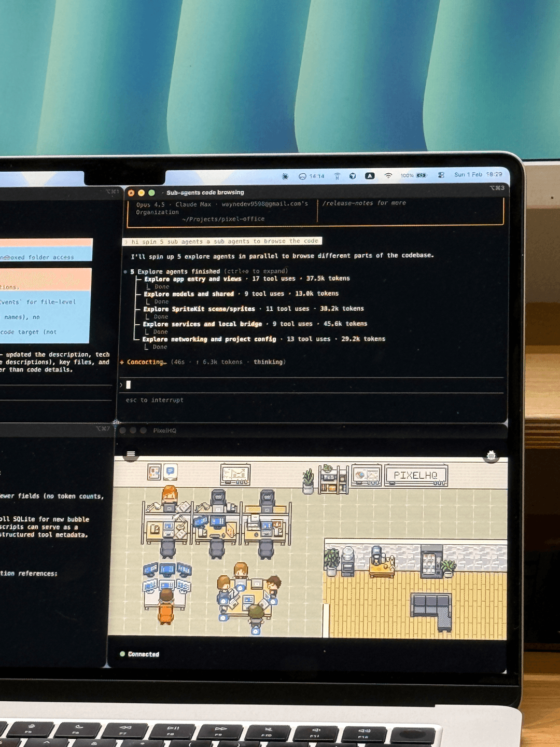Click the green Connected indicator dot
Image resolution: width=560 pixels, height=747 pixels.
coord(122,654)
